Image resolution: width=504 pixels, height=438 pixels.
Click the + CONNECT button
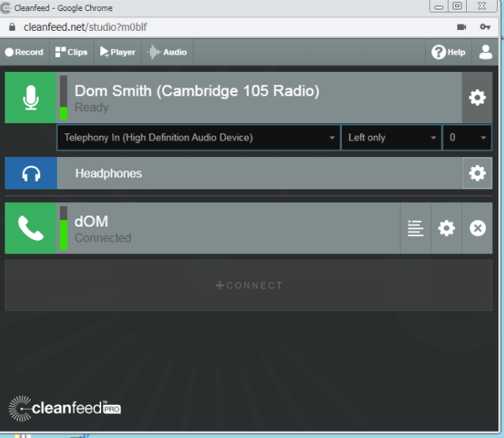pos(249,285)
